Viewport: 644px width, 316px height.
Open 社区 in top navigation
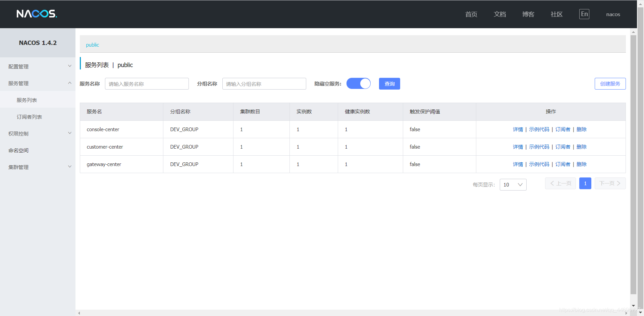coord(557,14)
